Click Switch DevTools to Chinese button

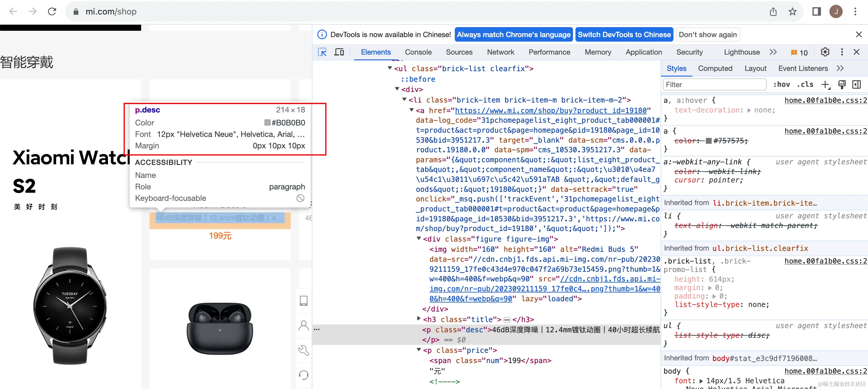click(624, 35)
